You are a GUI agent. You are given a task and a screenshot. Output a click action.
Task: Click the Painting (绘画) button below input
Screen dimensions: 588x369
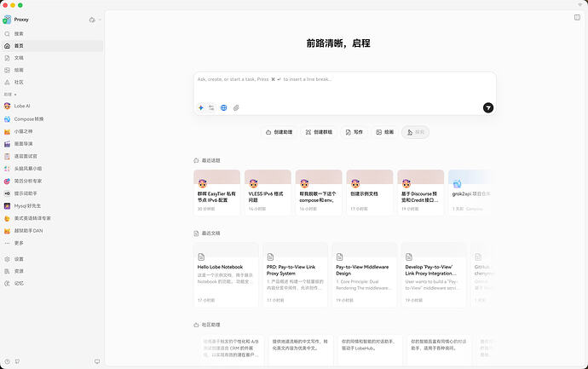[x=384, y=132]
